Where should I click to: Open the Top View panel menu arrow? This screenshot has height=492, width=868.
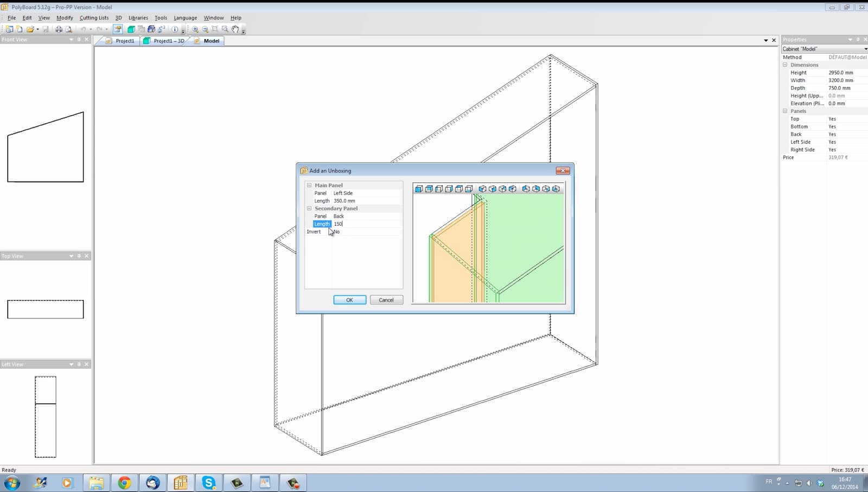71,256
